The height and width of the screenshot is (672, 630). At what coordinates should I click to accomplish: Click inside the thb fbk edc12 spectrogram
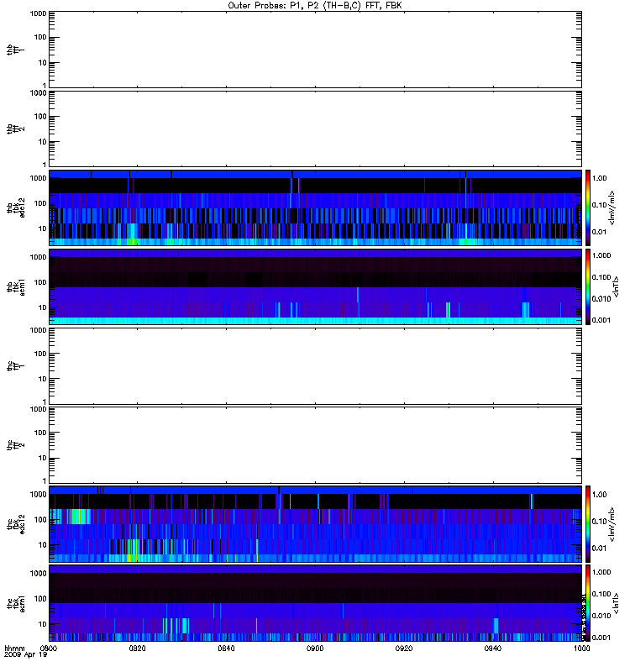pos(315,207)
